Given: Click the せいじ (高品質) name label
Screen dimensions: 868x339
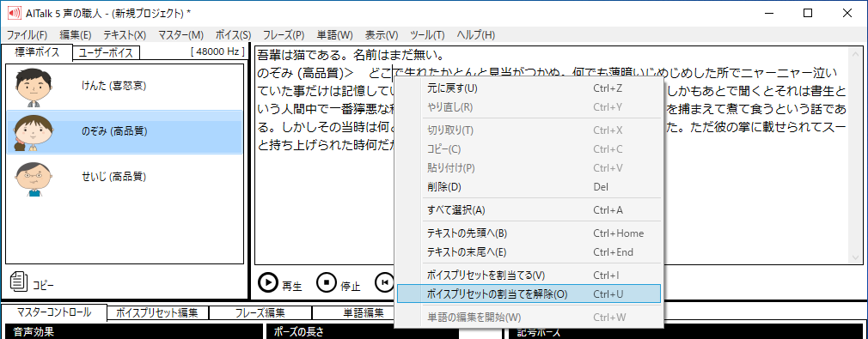Looking at the screenshot, I should 113,177.
